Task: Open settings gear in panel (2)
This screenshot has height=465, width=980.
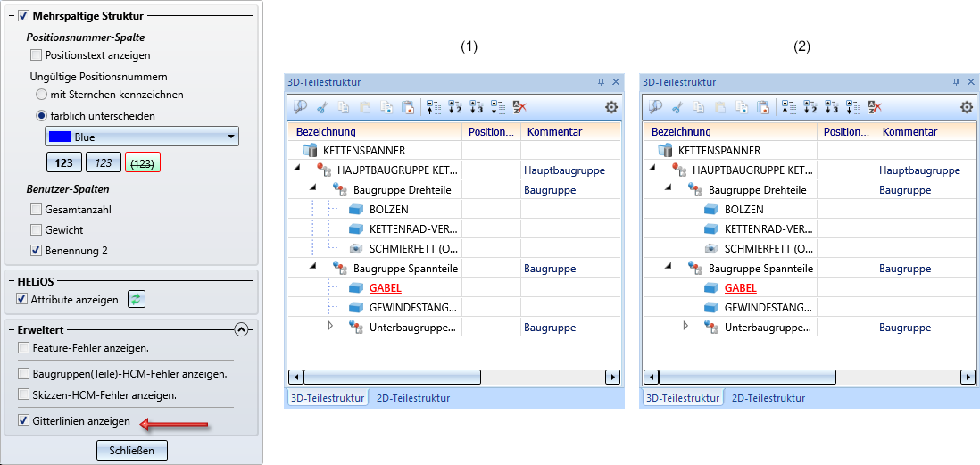Action: (x=967, y=107)
